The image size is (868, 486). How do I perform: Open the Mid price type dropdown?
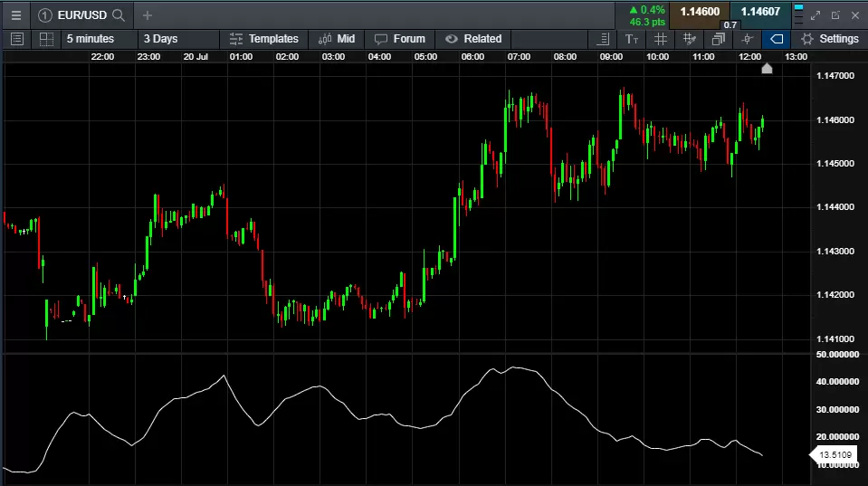336,39
